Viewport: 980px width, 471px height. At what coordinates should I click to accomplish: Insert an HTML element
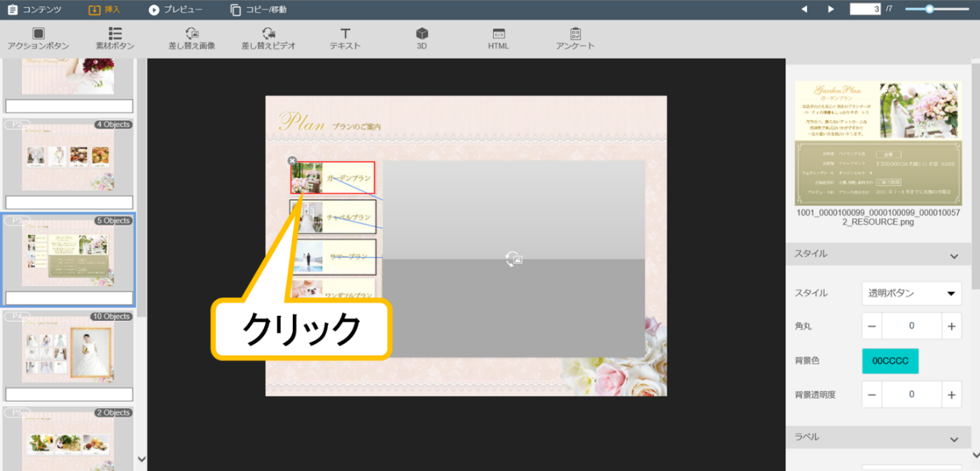(499, 39)
